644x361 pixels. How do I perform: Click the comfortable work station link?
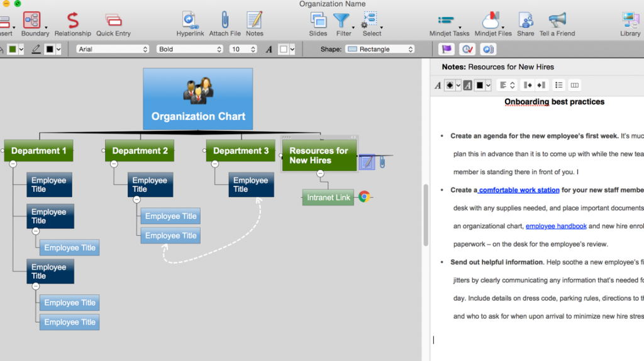(519, 190)
